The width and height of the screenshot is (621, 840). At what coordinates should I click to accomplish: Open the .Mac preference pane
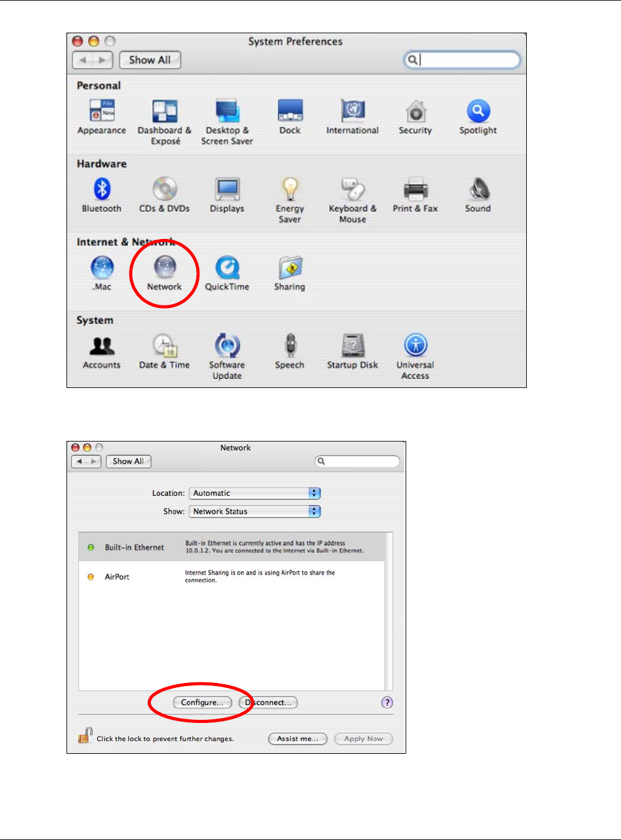(102, 273)
